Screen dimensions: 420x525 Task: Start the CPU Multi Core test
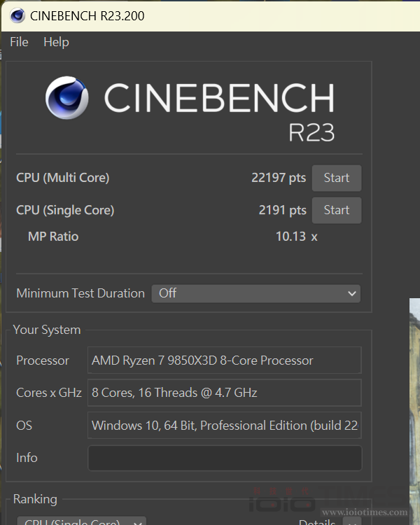pos(336,178)
